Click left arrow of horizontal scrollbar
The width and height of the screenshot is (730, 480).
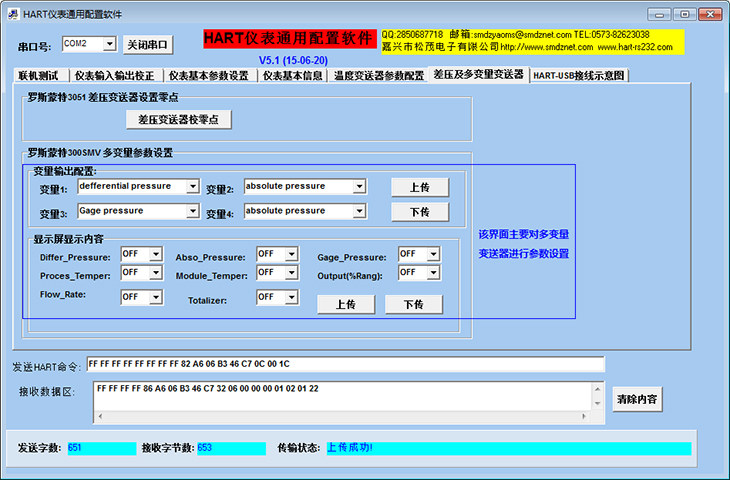(100, 416)
